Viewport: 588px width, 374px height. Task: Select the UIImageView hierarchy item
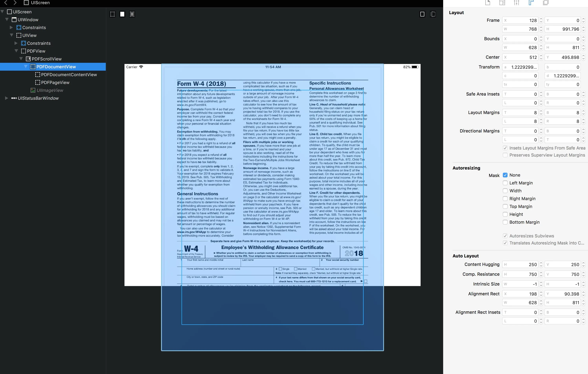[50, 90]
